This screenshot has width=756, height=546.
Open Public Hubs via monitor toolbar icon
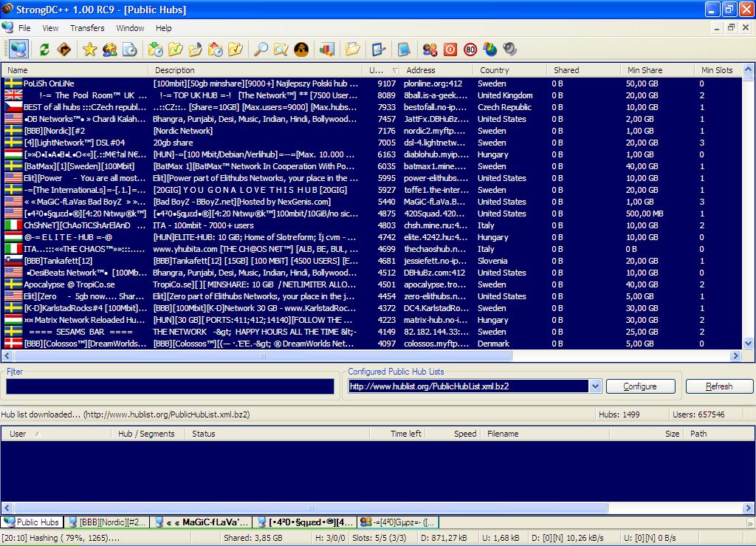(18, 49)
